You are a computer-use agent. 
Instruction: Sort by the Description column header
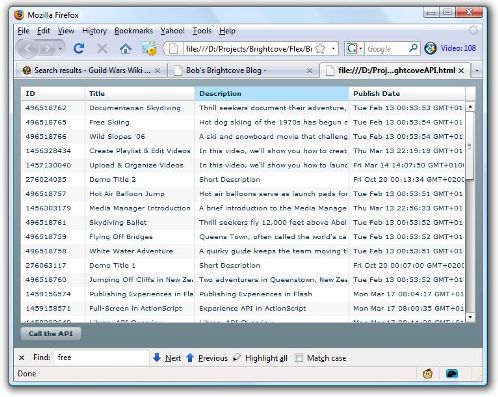point(272,94)
